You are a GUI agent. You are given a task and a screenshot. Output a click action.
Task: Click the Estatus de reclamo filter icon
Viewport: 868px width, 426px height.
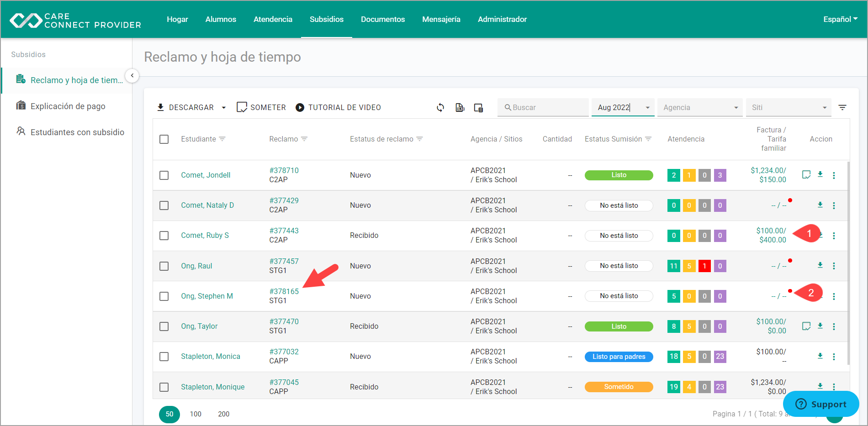pos(419,139)
